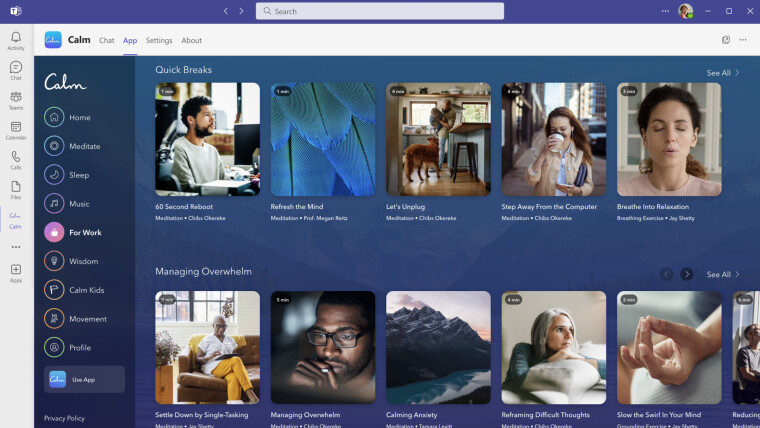The image size is (760, 428).
Task: Click the Calm logo in app header
Action: 53,40
